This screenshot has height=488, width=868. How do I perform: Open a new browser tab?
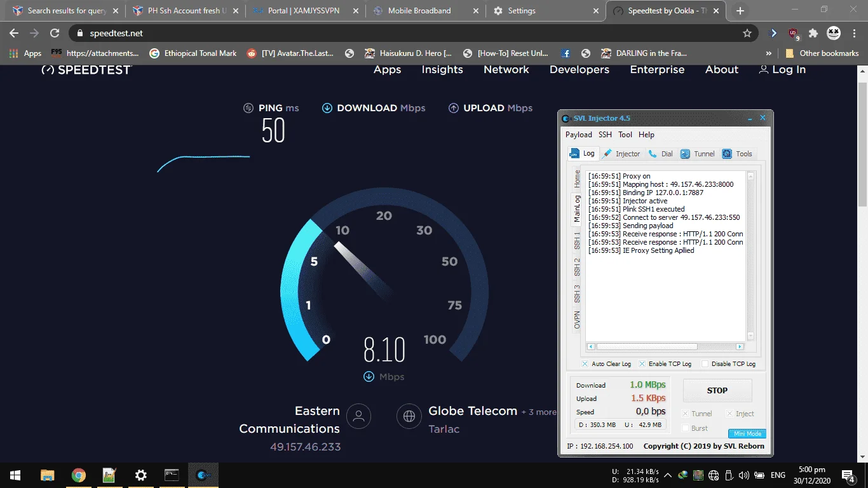click(740, 11)
